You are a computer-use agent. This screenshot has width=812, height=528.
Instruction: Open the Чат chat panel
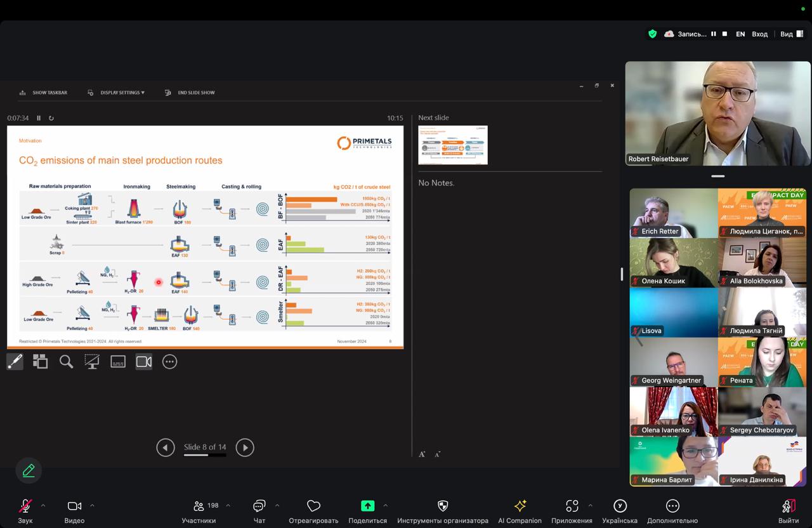259,511
